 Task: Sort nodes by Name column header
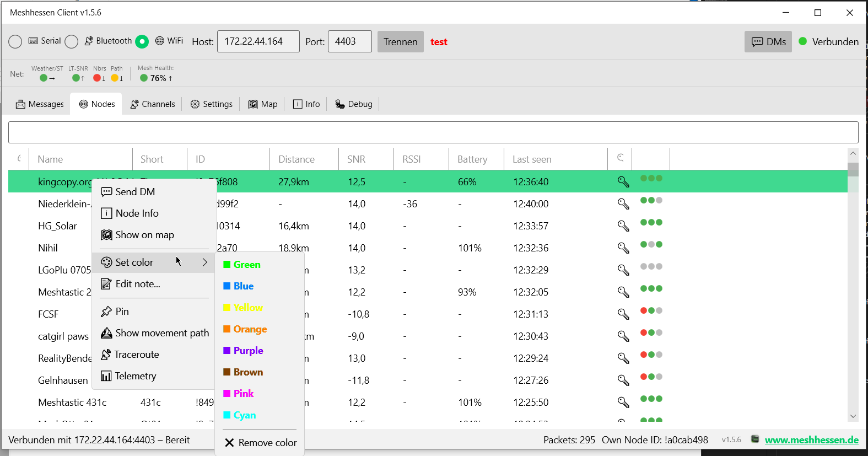[80, 159]
